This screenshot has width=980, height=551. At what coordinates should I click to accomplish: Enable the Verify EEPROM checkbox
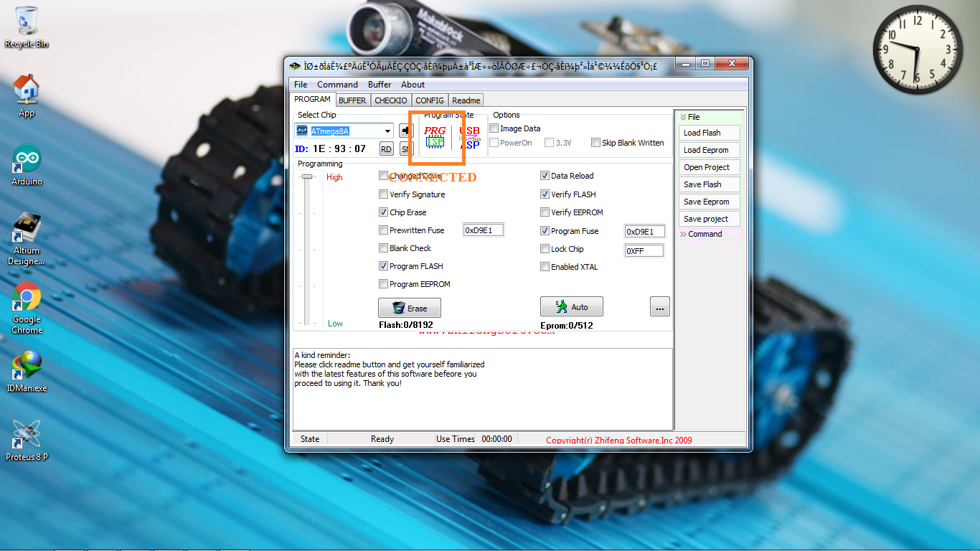tap(545, 212)
